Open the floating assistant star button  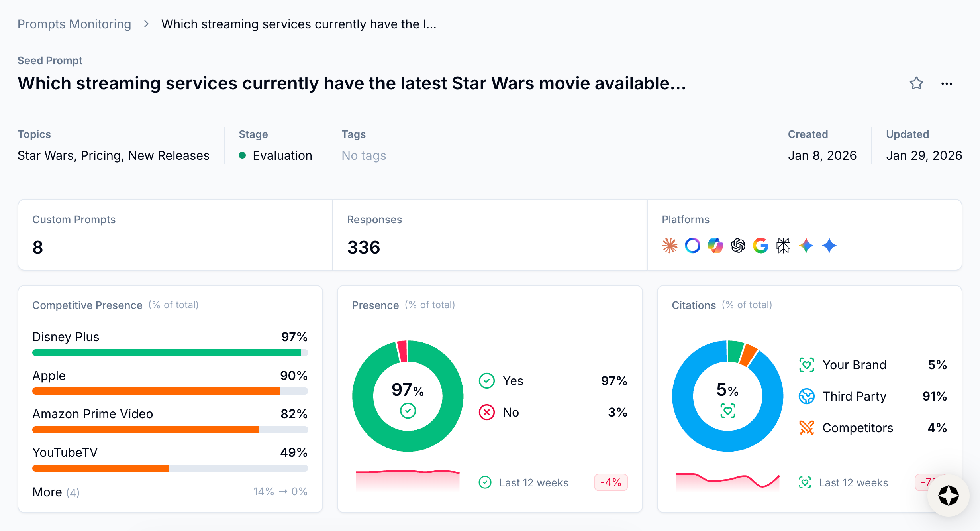click(x=949, y=496)
